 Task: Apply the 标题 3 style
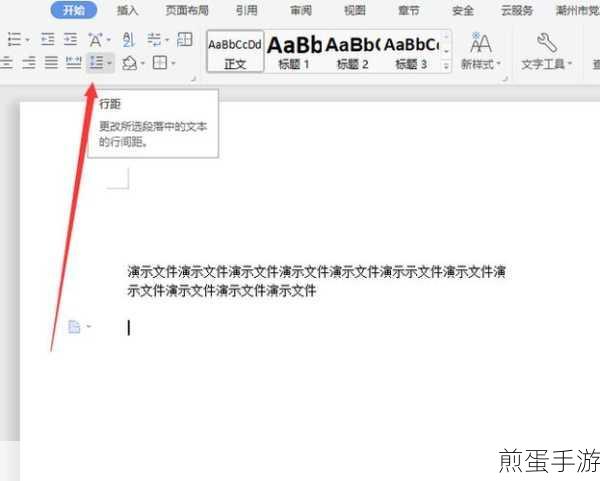411,52
